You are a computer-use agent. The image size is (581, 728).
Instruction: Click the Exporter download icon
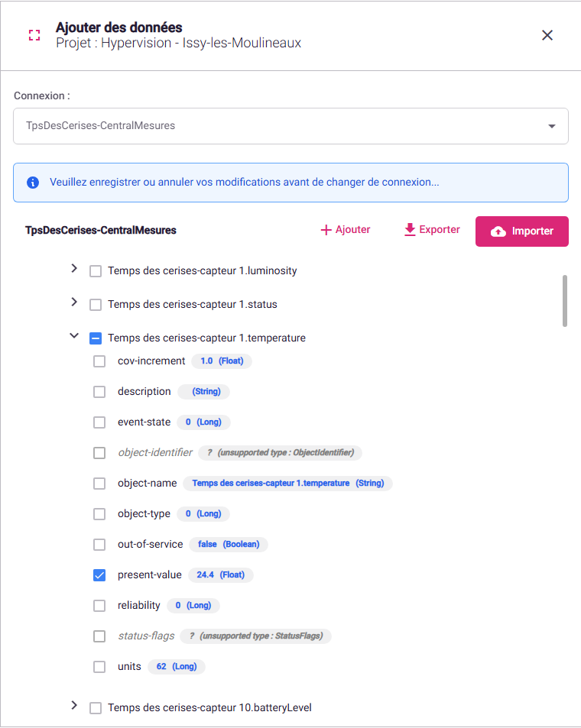click(x=410, y=230)
